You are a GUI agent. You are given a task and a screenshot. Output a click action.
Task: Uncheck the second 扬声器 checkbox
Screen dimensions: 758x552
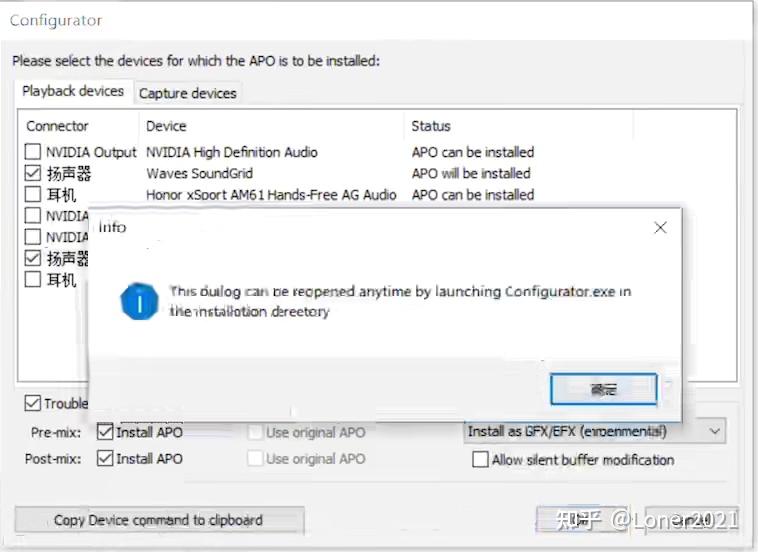(34, 258)
